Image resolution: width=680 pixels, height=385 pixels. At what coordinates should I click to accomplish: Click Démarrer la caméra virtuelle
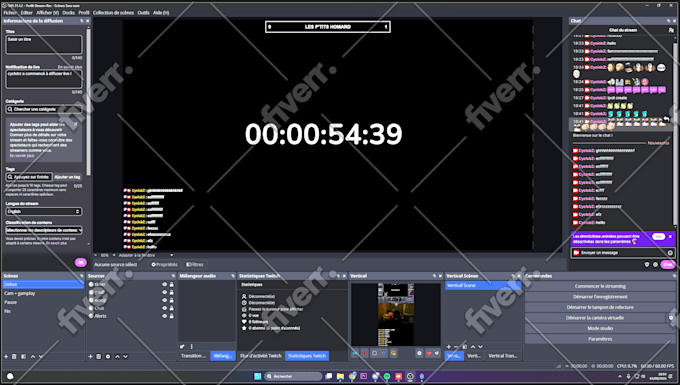click(595, 318)
